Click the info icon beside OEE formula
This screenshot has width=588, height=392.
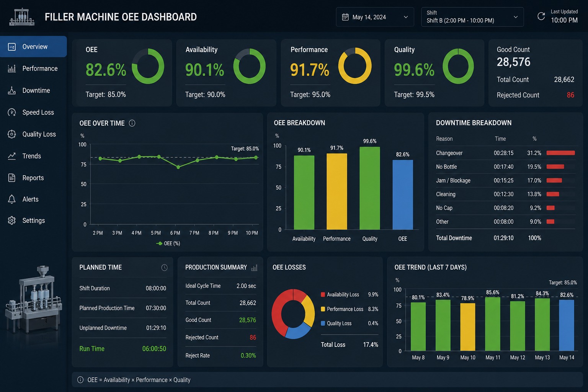(80, 380)
